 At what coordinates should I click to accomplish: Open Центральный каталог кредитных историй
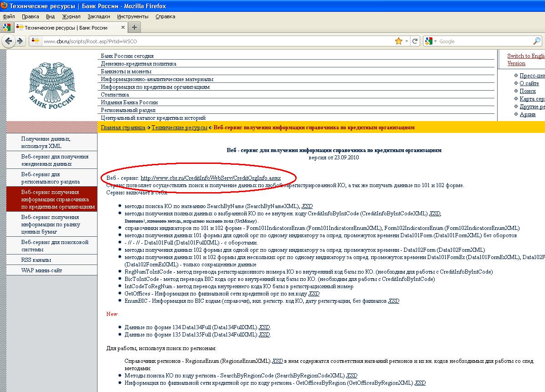coord(153,118)
